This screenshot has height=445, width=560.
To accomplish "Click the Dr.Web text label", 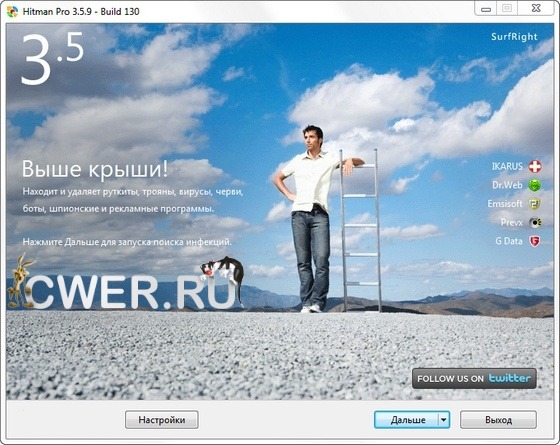I will 507,185.
